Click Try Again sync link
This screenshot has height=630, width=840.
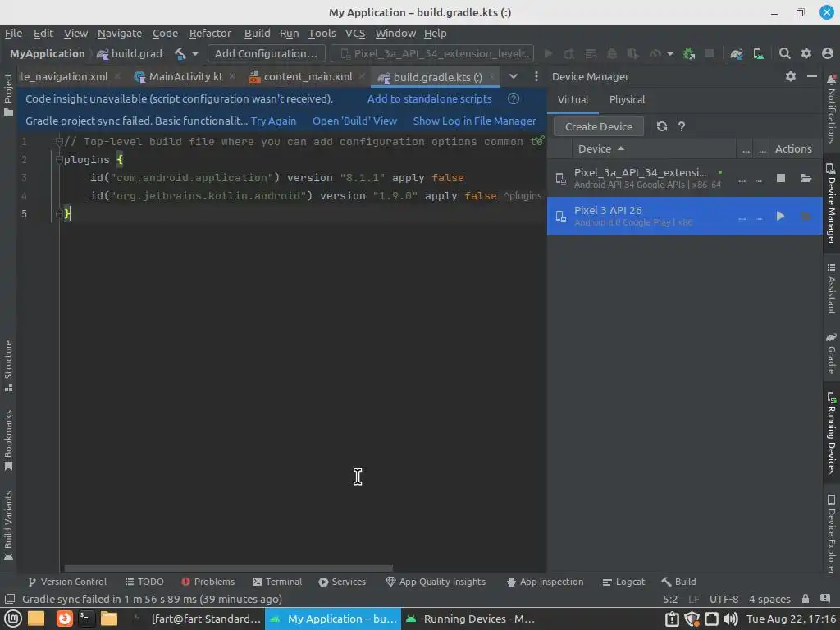[x=273, y=121]
